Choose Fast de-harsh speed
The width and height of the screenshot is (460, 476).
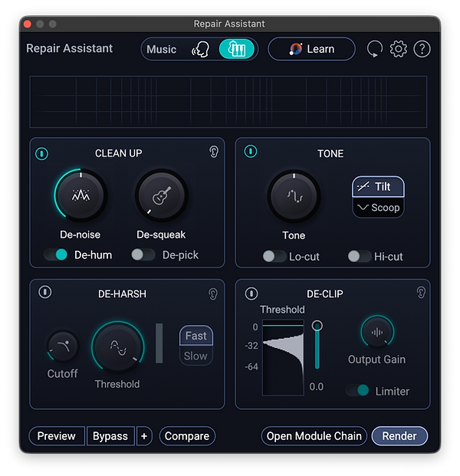195,336
